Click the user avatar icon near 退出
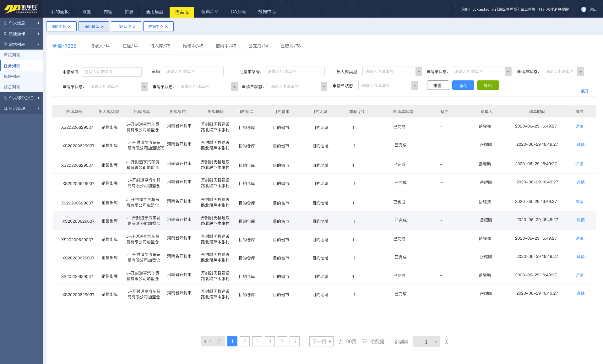 [584, 9]
